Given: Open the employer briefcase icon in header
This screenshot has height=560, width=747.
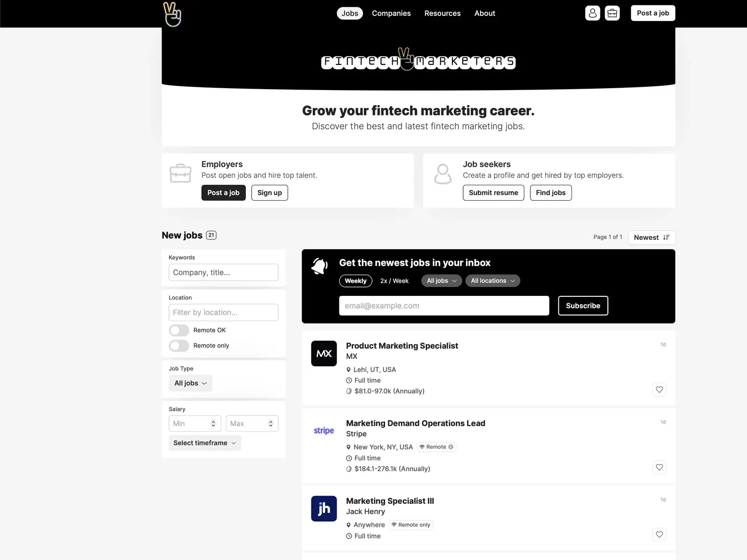Looking at the screenshot, I should click(x=612, y=13).
